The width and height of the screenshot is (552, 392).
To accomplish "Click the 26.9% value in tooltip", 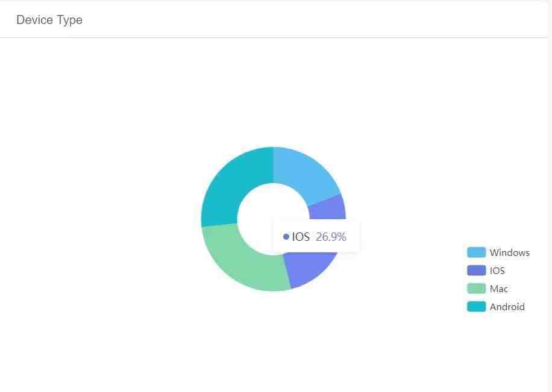I will (x=331, y=237).
